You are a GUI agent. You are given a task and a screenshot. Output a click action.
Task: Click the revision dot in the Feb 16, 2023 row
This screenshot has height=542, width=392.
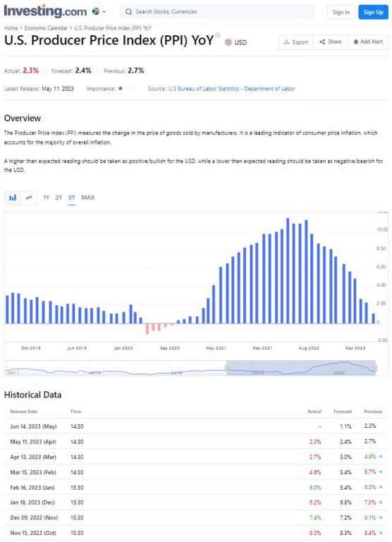pyautogui.click(x=381, y=488)
